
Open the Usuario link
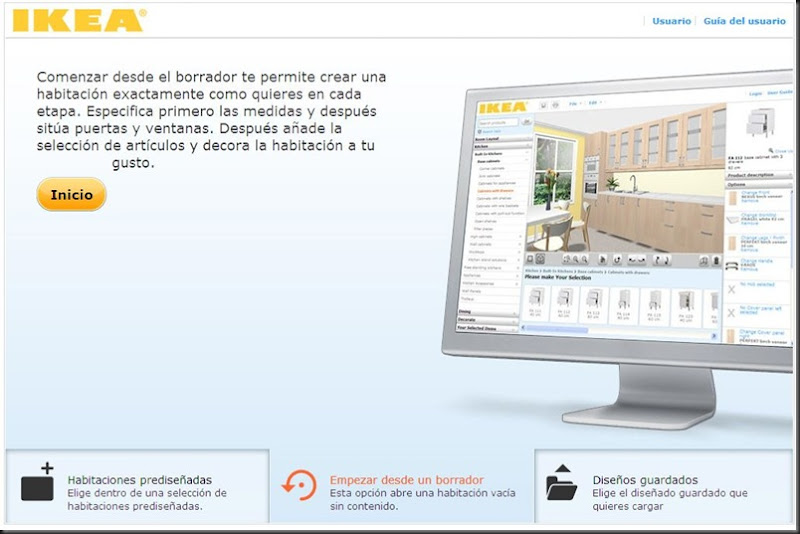(671, 21)
